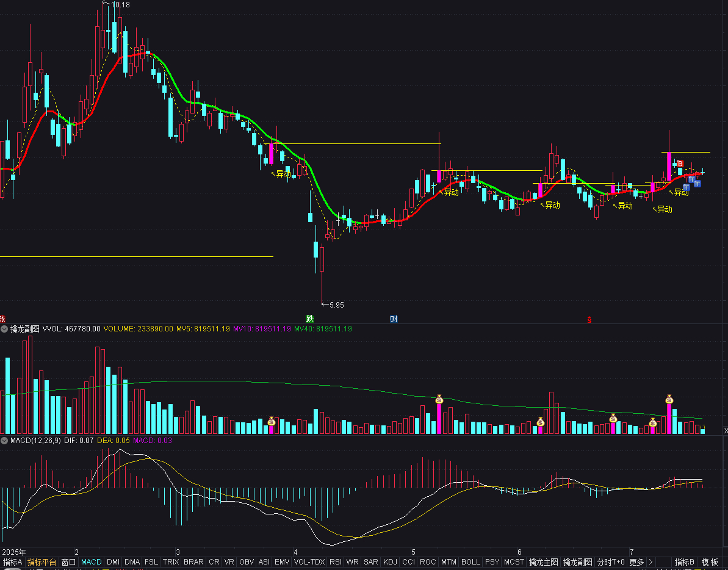Click the red B buy-signal marker
Screen dimensions: 728x570
[680, 164]
